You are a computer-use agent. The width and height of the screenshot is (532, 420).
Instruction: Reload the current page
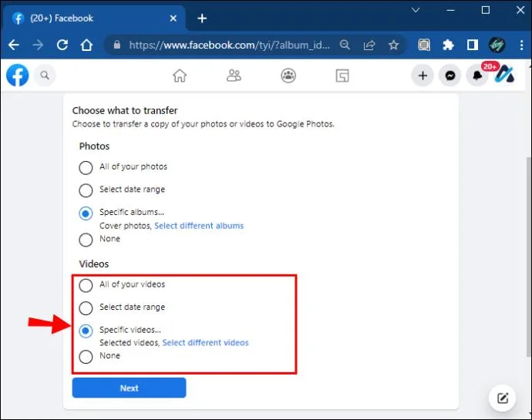pos(62,45)
